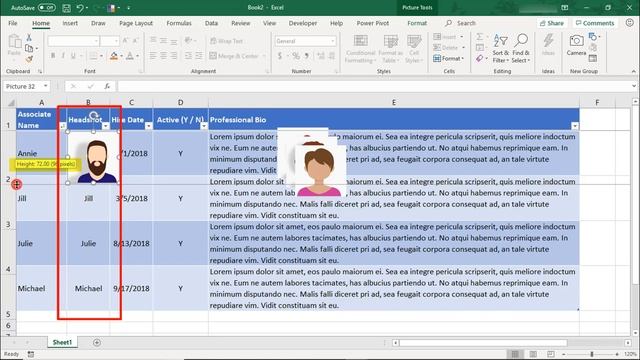Apply the font color
This screenshot has height=360, width=640.
(x=130, y=56)
